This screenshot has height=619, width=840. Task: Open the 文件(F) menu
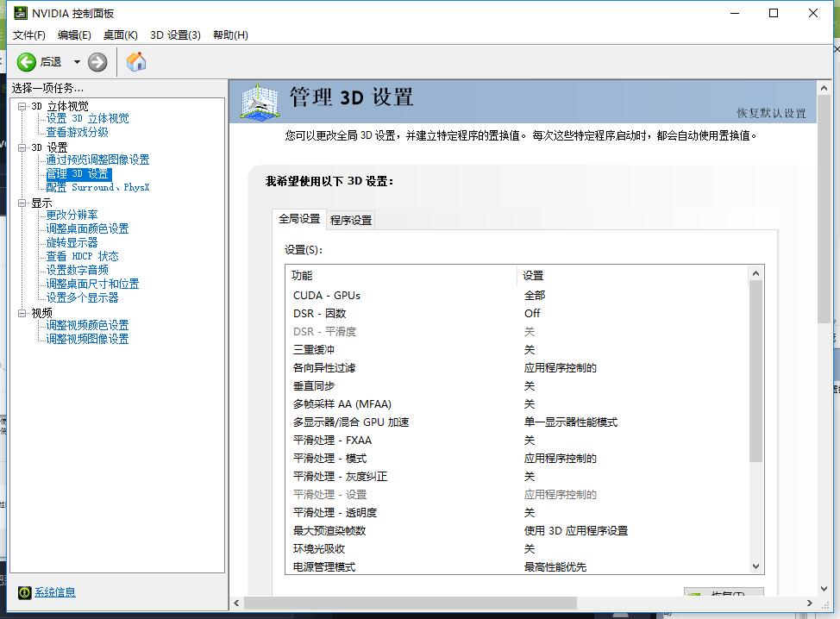pyautogui.click(x=29, y=35)
